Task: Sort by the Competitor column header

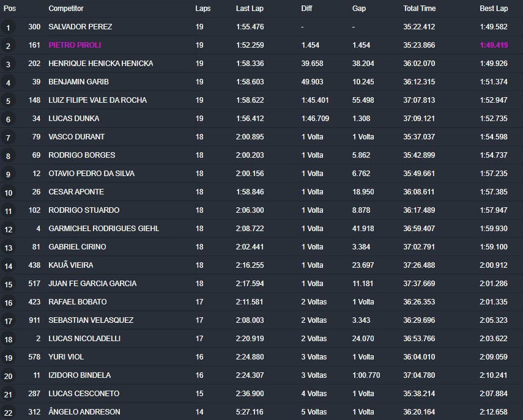Action: pyautogui.click(x=65, y=9)
